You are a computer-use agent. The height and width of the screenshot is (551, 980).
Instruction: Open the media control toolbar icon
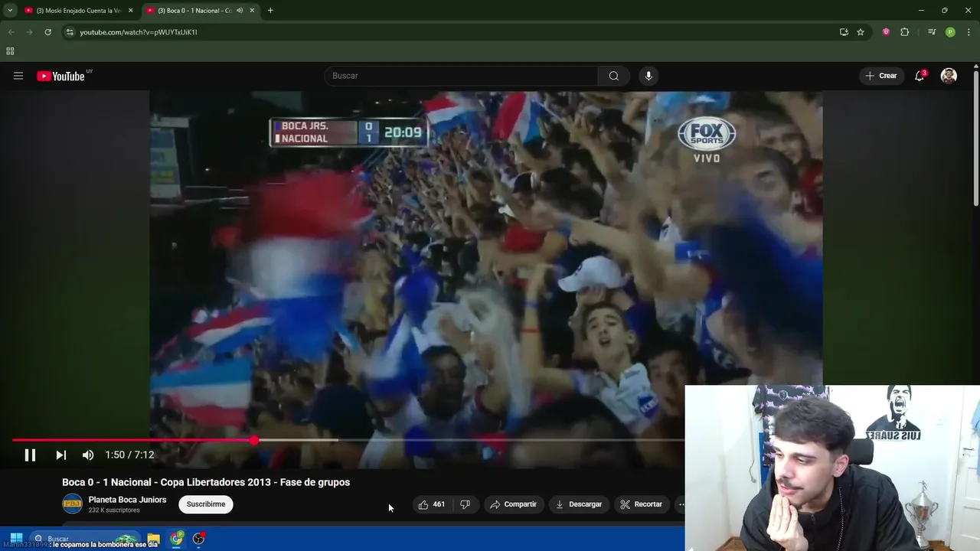click(932, 32)
